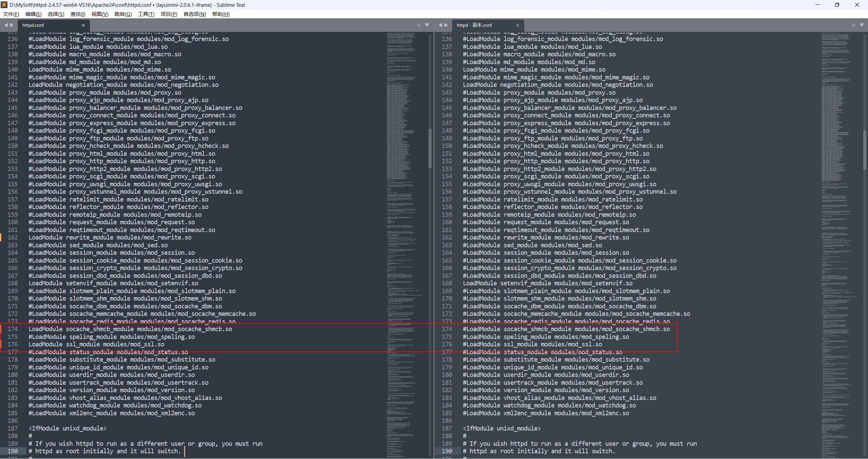868x459 pixels.
Task: Click right pane previous tab arrow
Action: (440, 25)
